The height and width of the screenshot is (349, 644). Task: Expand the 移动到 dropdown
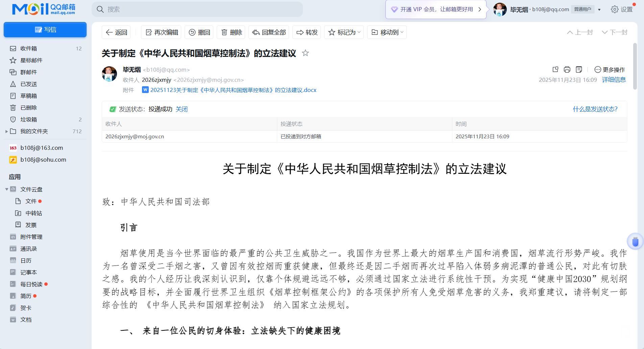pos(387,32)
